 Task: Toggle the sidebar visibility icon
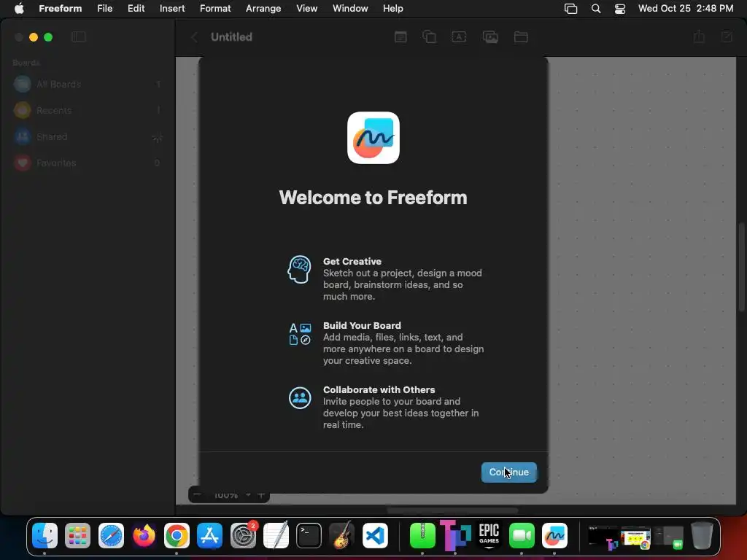click(x=79, y=36)
